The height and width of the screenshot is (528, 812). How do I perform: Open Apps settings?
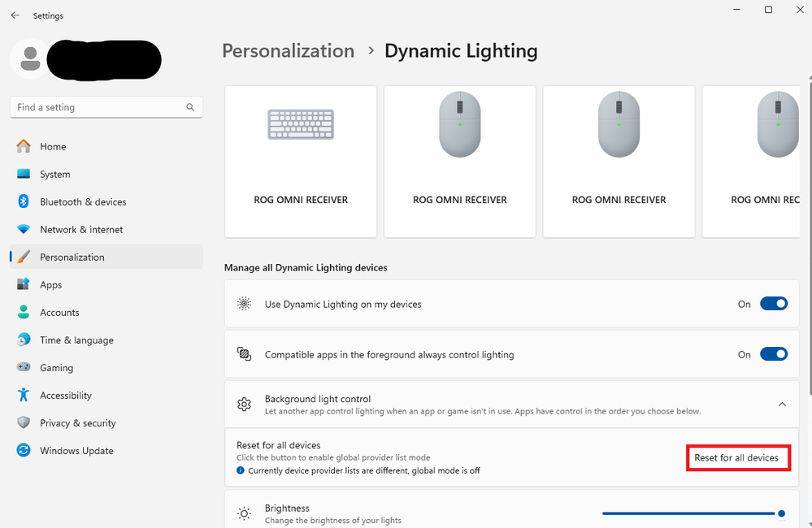coord(106,284)
